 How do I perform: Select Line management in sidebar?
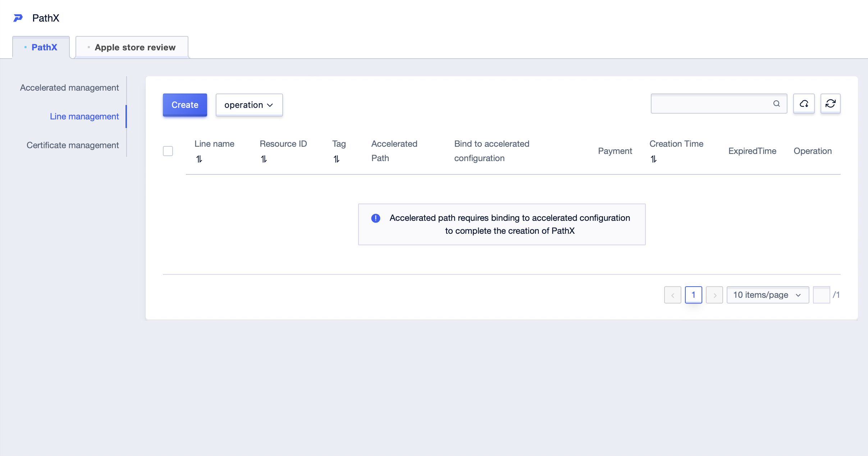(84, 117)
